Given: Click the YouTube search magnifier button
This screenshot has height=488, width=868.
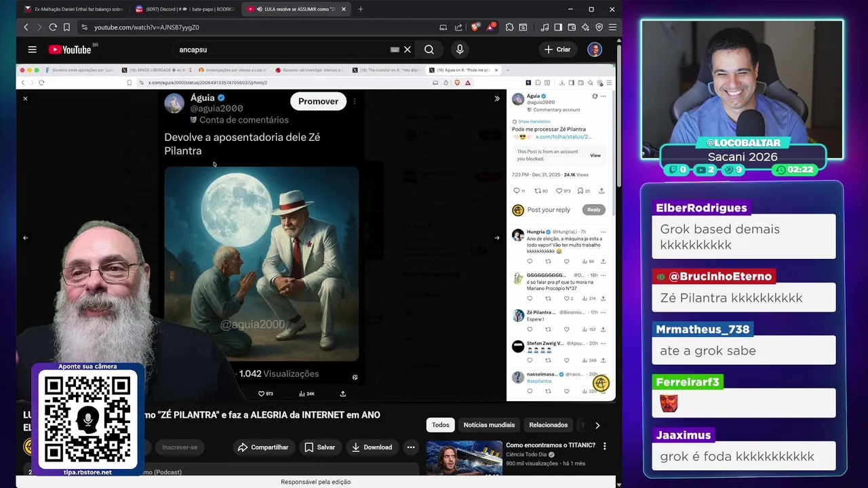Looking at the screenshot, I should point(429,49).
